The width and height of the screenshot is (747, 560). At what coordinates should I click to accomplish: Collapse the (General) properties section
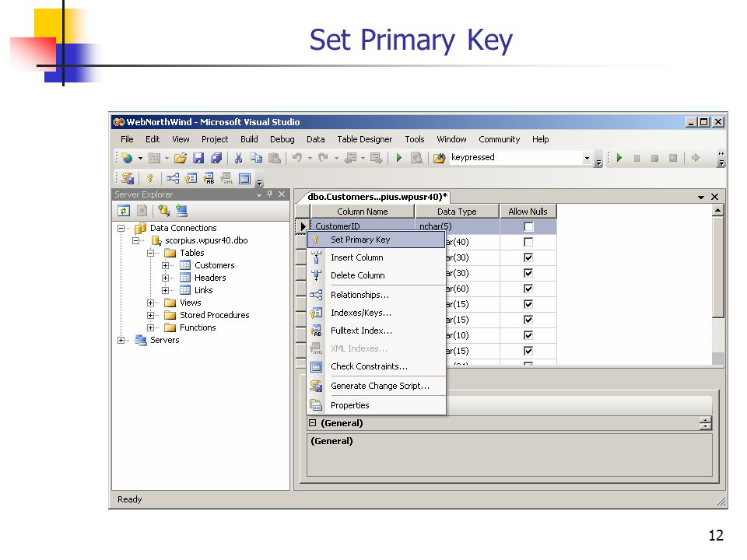click(313, 423)
